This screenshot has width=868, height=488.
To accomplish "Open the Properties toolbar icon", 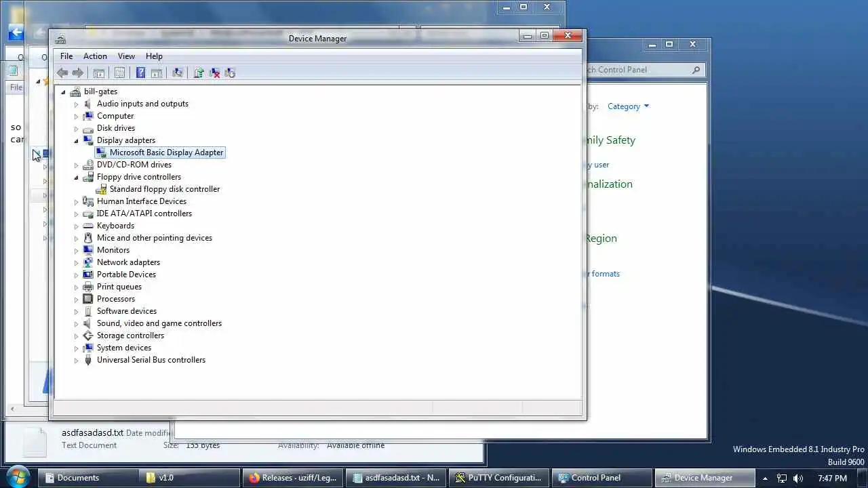I will (x=120, y=73).
